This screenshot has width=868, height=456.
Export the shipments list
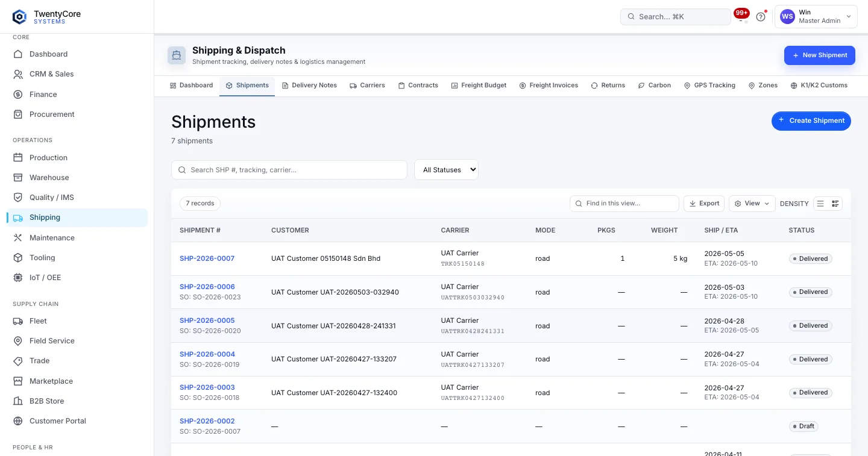705,204
